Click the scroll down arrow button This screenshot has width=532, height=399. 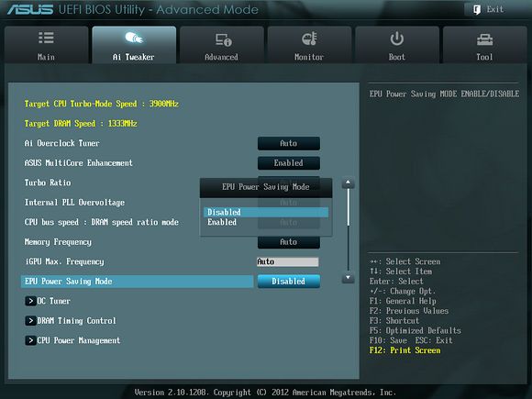point(348,278)
